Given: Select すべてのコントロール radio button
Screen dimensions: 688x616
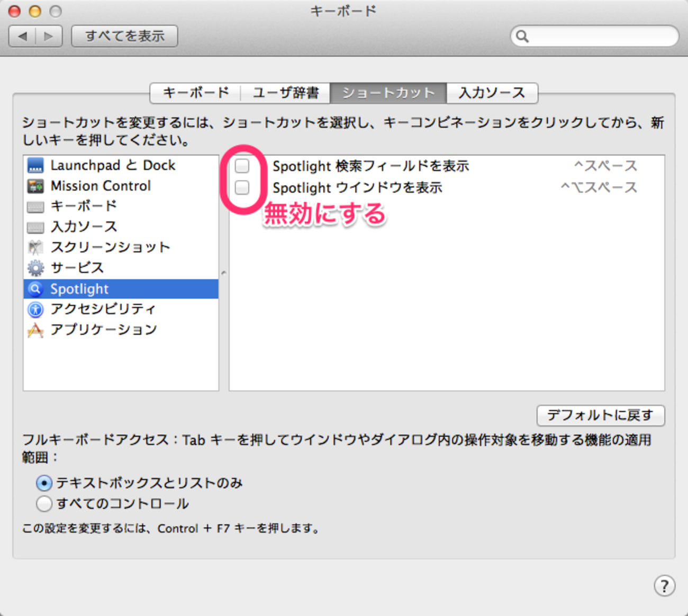Looking at the screenshot, I should 44,503.
